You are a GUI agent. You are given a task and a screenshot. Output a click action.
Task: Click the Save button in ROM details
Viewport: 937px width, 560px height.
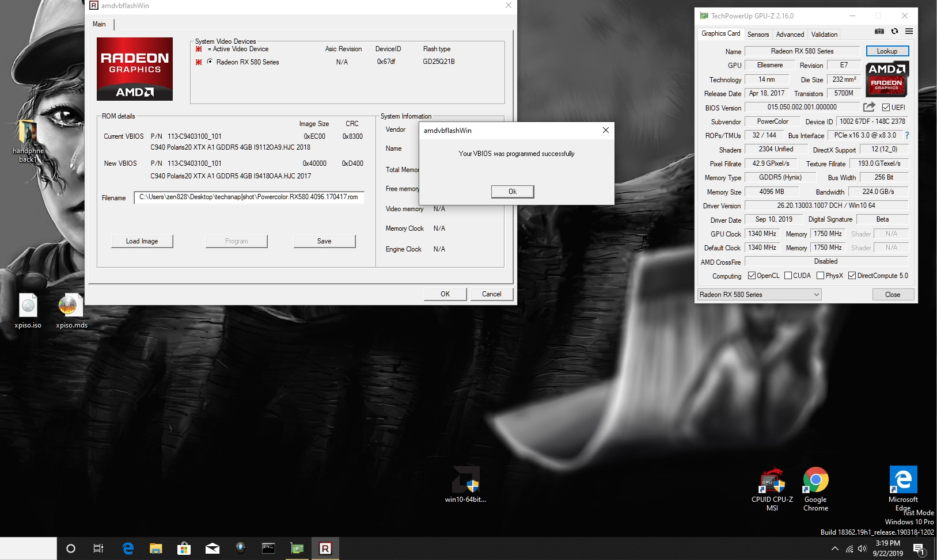(x=324, y=241)
